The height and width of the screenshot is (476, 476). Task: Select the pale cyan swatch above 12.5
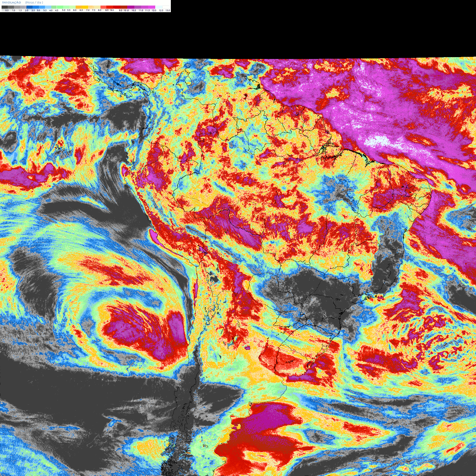point(159,7)
